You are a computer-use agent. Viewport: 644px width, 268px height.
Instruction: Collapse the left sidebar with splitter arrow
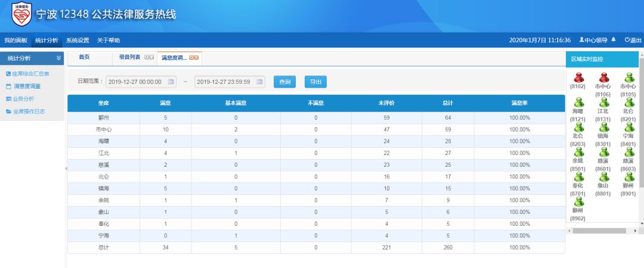[66, 169]
